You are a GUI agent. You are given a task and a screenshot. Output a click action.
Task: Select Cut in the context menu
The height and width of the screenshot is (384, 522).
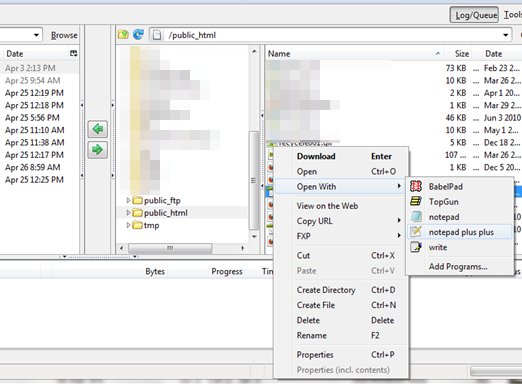pyautogui.click(x=341, y=255)
